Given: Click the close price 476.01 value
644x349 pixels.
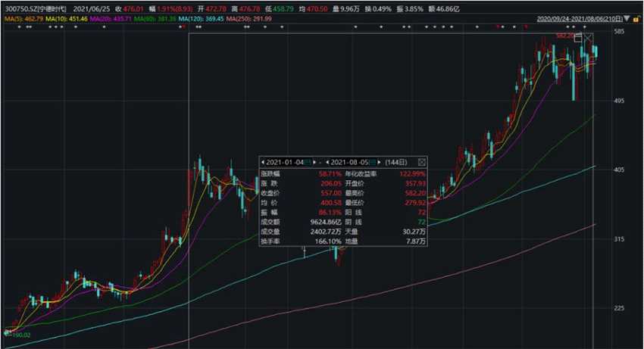Looking at the screenshot, I should (x=133, y=8).
